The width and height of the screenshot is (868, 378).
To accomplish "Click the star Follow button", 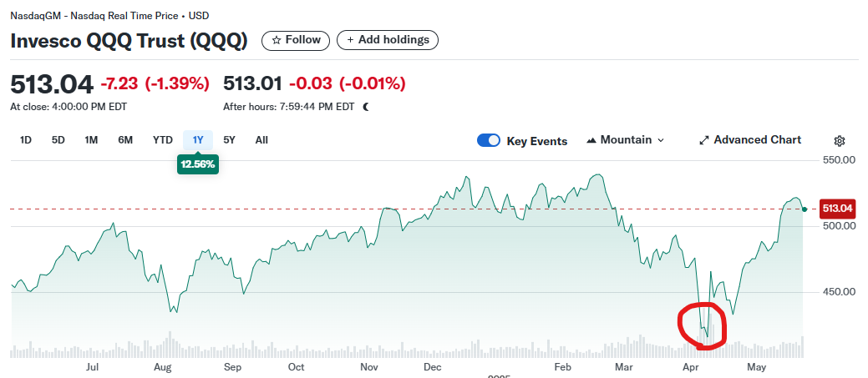I will (296, 40).
